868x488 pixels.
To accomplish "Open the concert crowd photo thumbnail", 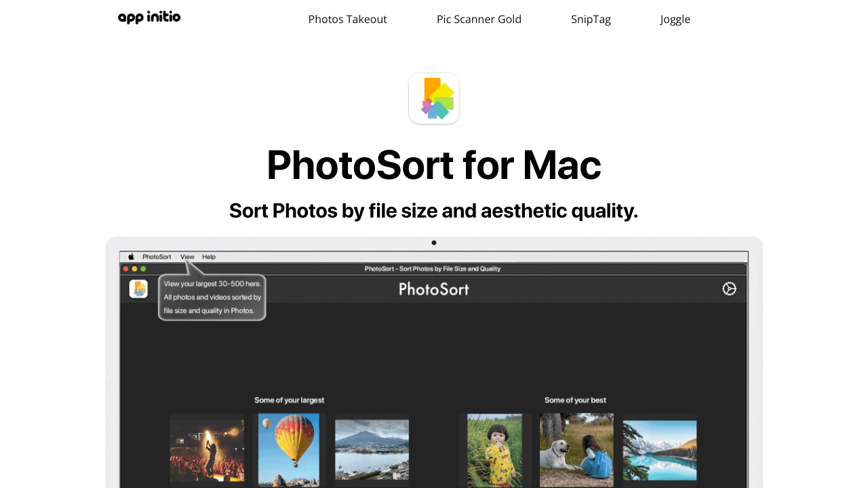I will pos(207,449).
